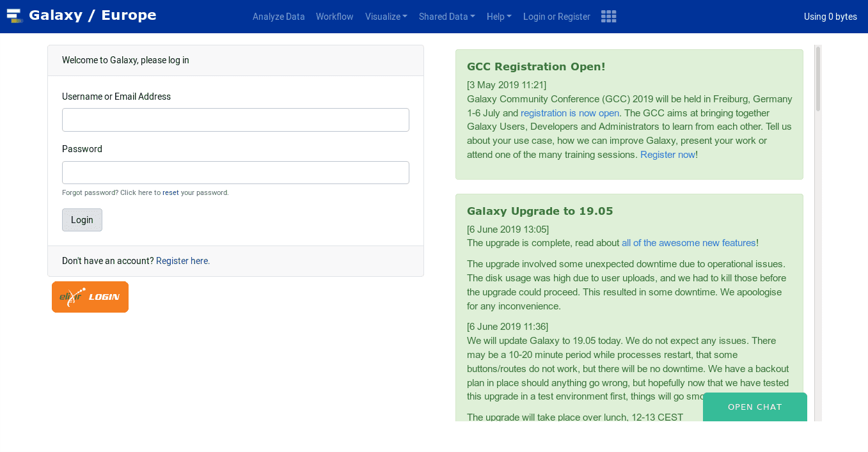Viewport: 868px width, 452px height.
Task: Click the ELIXIR Login orange button
Action: [90, 297]
